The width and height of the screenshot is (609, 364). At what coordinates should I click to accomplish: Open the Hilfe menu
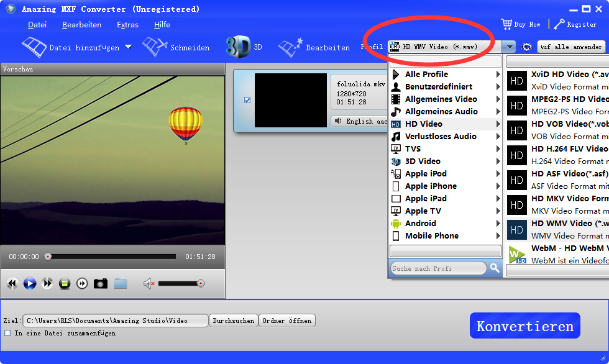tap(162, 25)
